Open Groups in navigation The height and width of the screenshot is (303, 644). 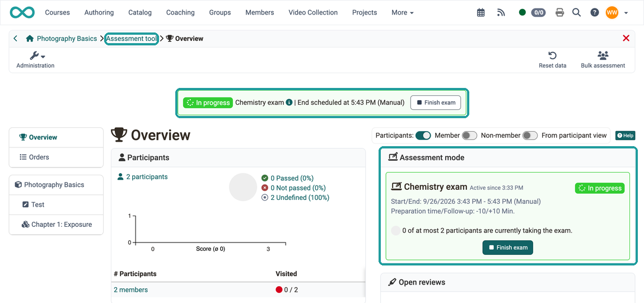(x=220, y=13)
